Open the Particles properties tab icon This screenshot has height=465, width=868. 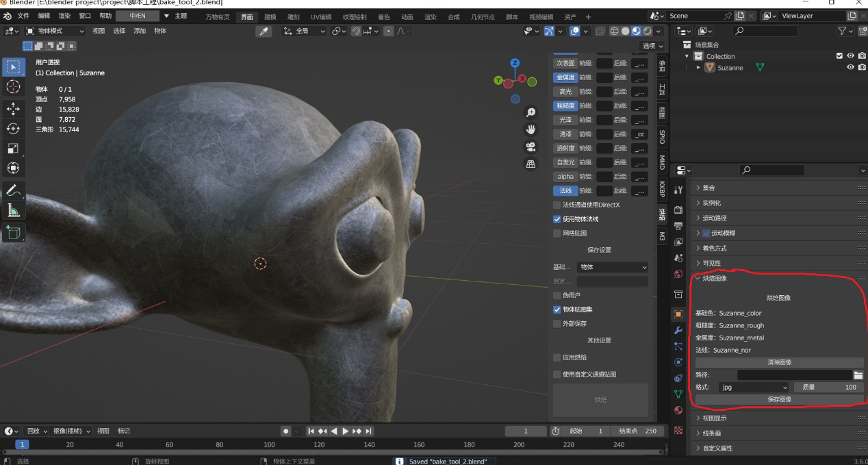pyautogui.click(x=678, y=347)
